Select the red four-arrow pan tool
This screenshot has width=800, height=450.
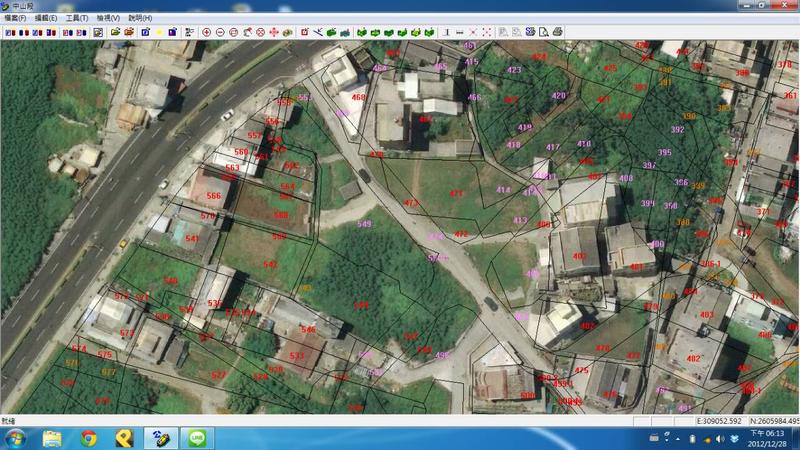click(x=274, y=32)
